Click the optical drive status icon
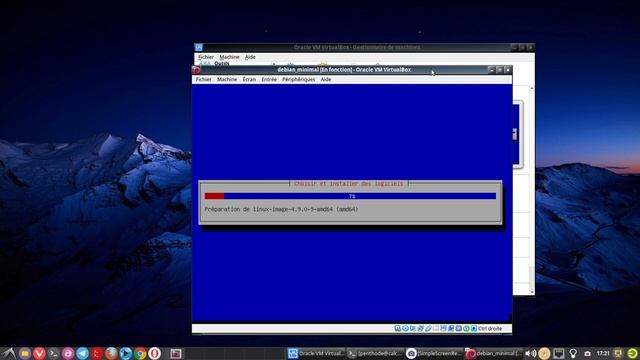Viewport: 640px width, 360px height. click(405, 328)
